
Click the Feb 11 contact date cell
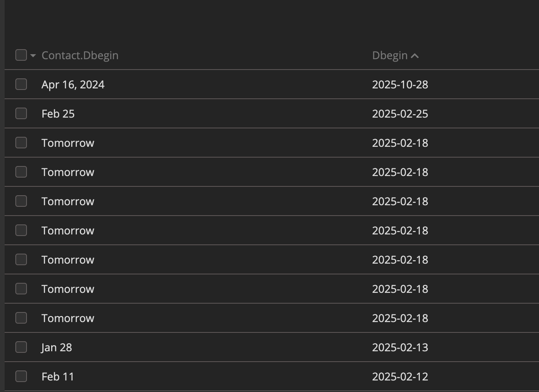pyautogui.click(x=58, y=377)
